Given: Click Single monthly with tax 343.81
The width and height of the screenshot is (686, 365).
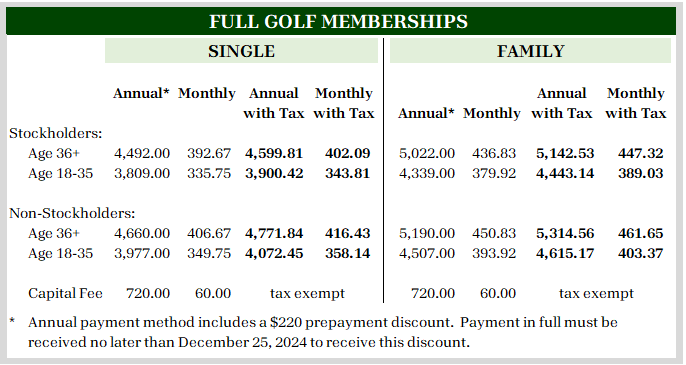Looking at the screenshot, I should (x=347, y=173).
